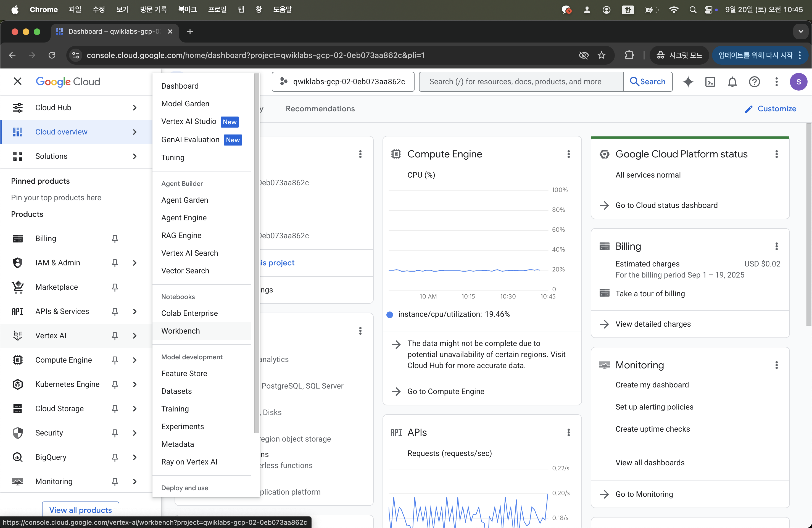Close the navigation menu with X

[x=17, y=81]
